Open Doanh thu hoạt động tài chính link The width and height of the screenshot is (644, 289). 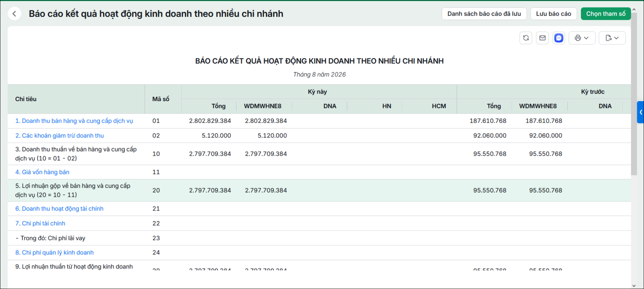pos(59,209)
